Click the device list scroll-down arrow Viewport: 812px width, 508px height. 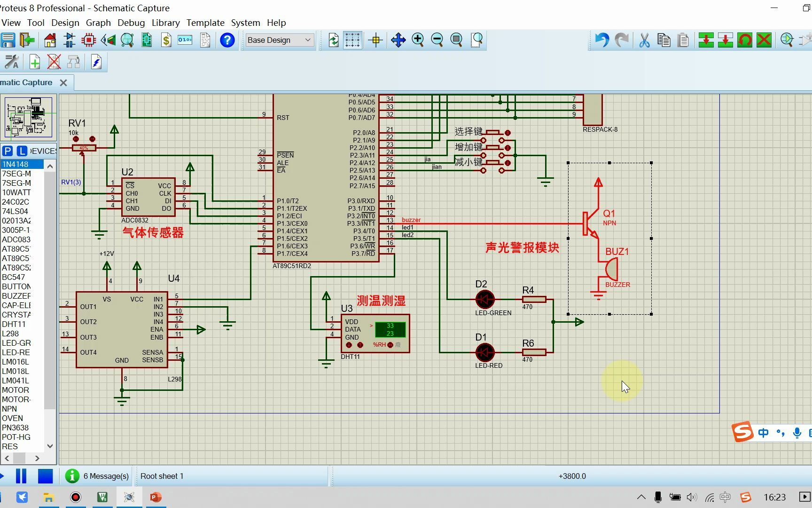pyautogui.click(x=50, y=446)
